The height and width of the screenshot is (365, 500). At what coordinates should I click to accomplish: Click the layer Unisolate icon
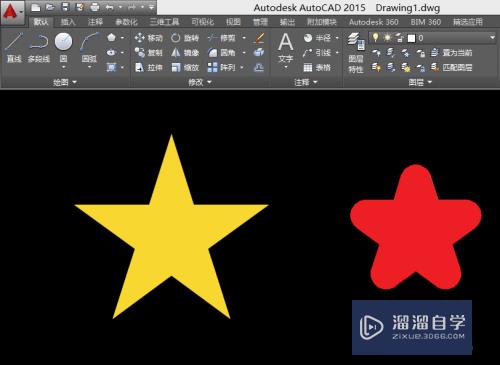[x=391, y=68]
